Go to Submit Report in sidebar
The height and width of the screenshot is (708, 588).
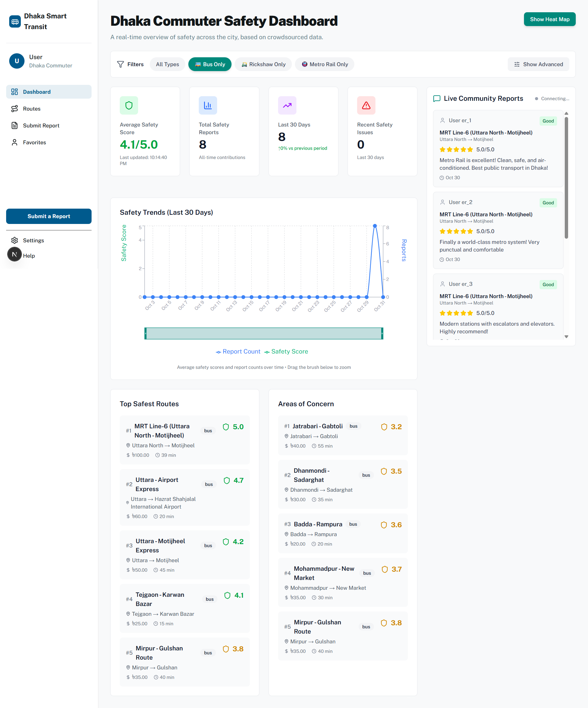point(41,125)
